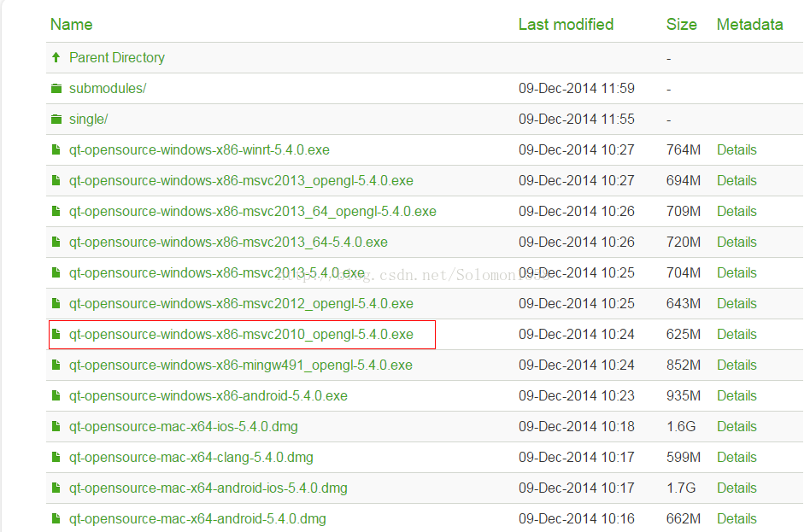Open Details for the 643M msvc2012_opengl file

point(737,304)
